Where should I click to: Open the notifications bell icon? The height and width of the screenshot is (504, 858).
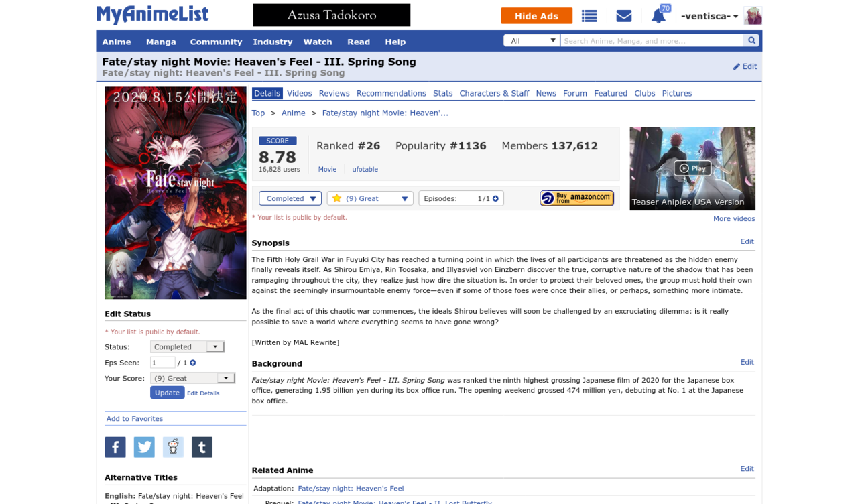pyautogui.click(x=659, y=16)
